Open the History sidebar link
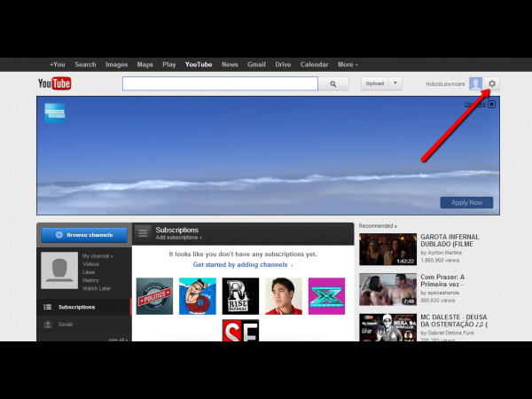 point(90,280)
